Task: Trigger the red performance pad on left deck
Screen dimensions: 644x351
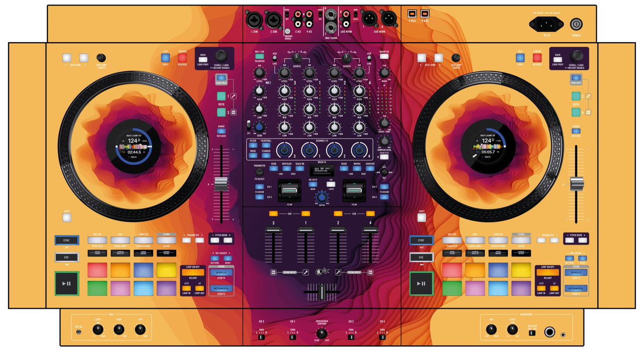Action: [97, 270]
